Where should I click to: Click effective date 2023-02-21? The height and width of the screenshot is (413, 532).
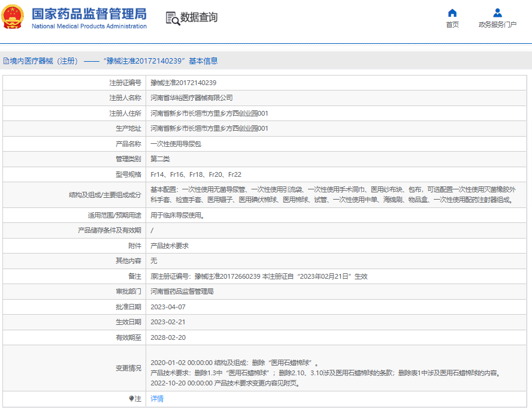[x=168, y=322]
